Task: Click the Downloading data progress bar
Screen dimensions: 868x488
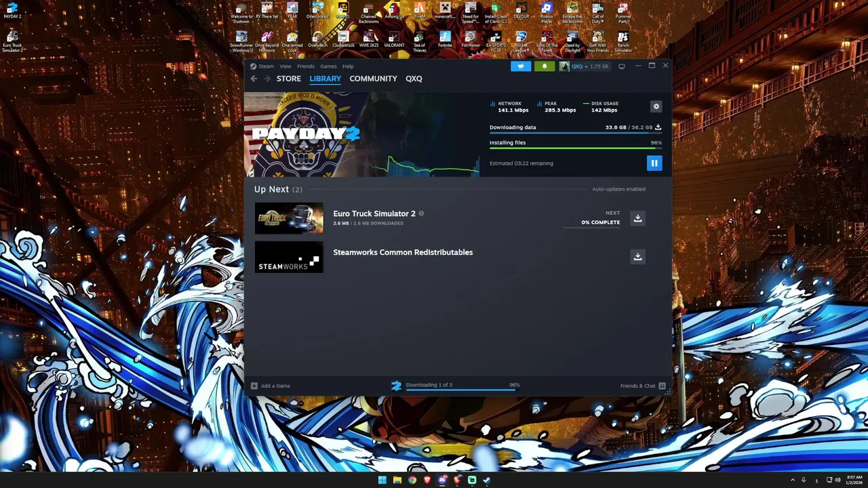Action: point(576,133)
